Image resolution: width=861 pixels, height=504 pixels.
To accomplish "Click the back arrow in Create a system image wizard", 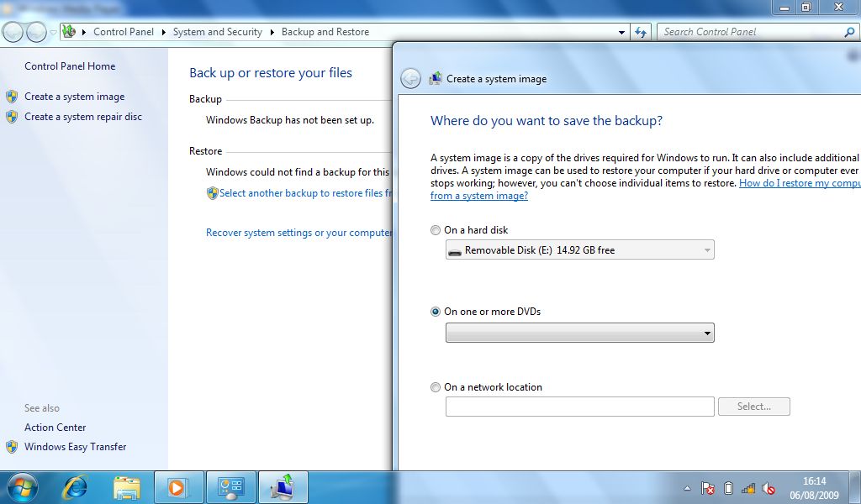I will 410,79.
